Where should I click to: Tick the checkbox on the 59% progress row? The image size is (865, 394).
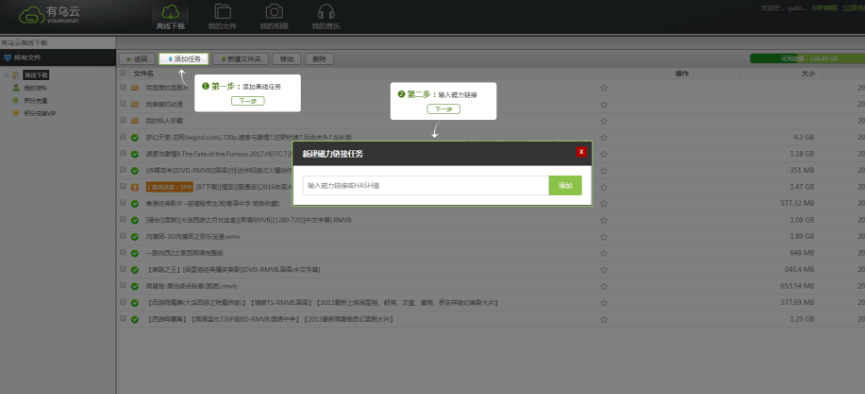(122, 186)
